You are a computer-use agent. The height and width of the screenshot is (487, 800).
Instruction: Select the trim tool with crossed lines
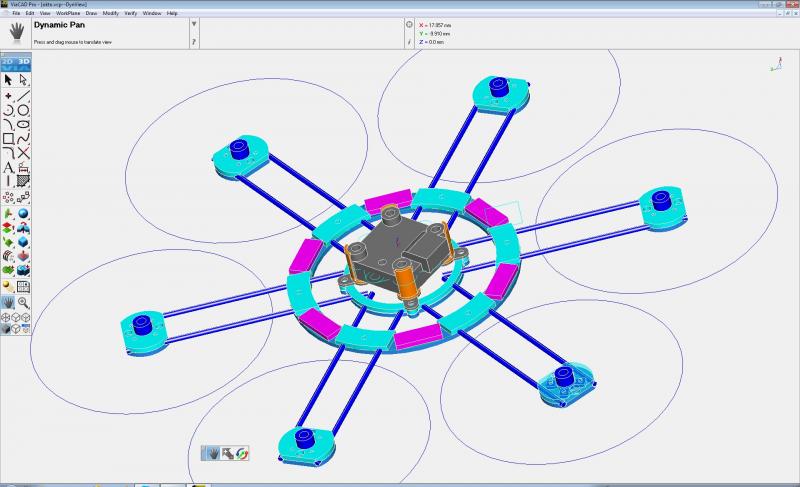click(x=23, y=153)
